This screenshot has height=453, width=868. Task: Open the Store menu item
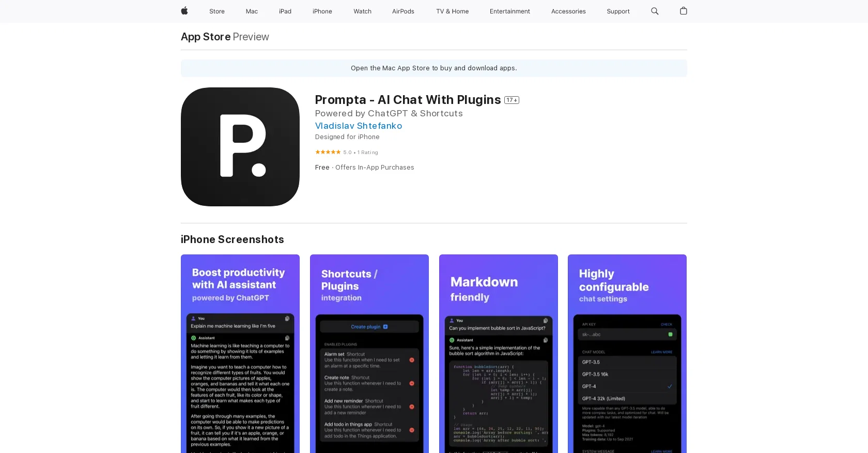tap(217, 11)
